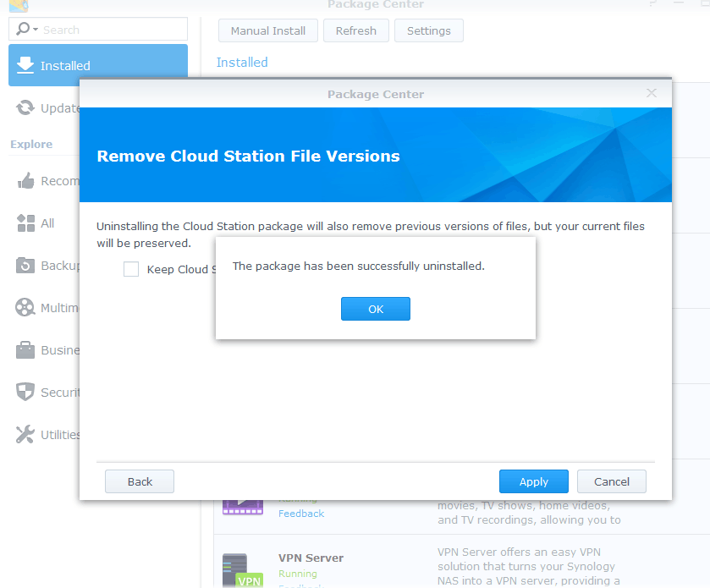Image resolution: width=710 pixels, height=588 pixels.
Task: Click the Feedback link under video package
Action: [x=301, y=514]
